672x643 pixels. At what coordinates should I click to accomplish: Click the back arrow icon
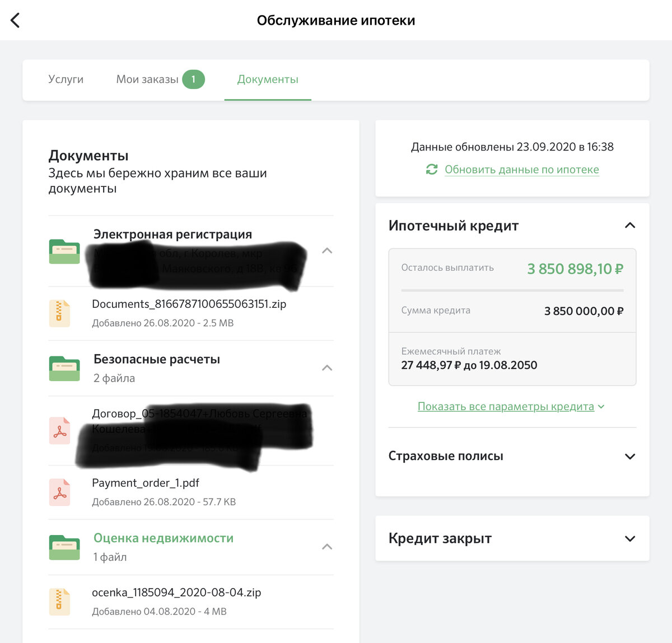15,20
